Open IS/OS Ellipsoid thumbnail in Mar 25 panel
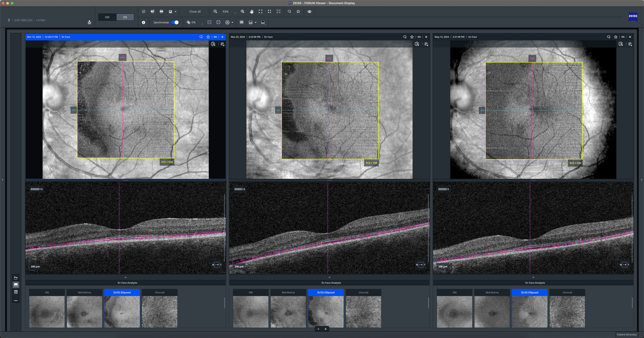644x338 pixels. (x=326, y=312)
